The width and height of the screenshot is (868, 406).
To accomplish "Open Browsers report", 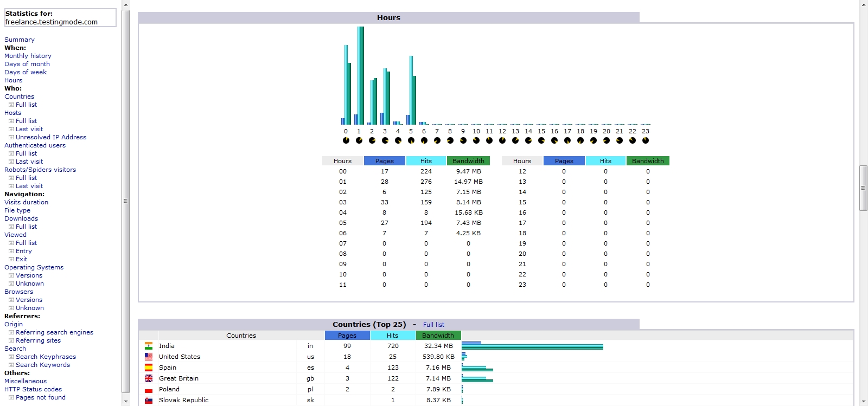I will point(18,292).
